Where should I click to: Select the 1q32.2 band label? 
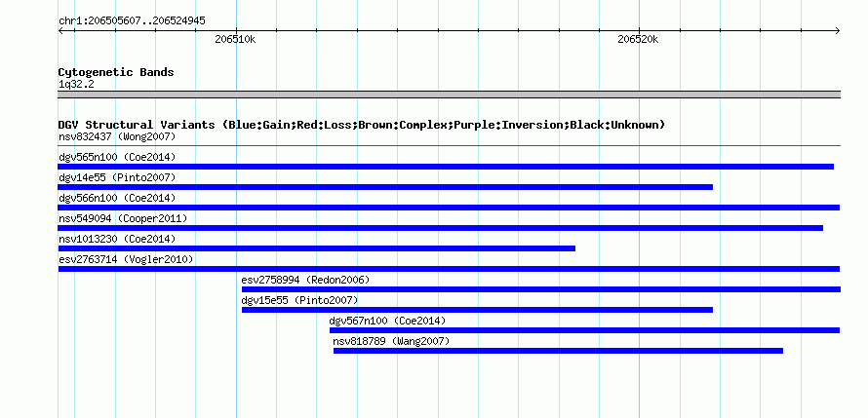76,85
